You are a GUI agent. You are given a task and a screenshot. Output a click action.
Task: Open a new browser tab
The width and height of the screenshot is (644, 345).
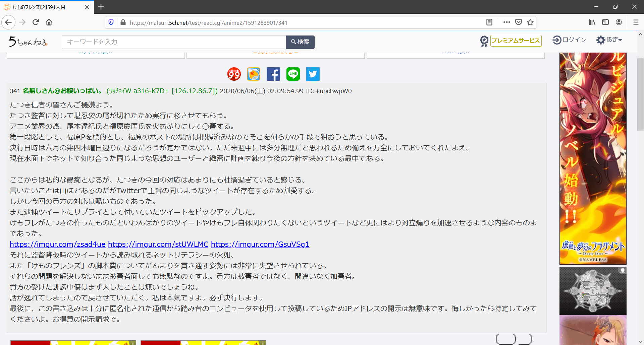click(101, 7)
